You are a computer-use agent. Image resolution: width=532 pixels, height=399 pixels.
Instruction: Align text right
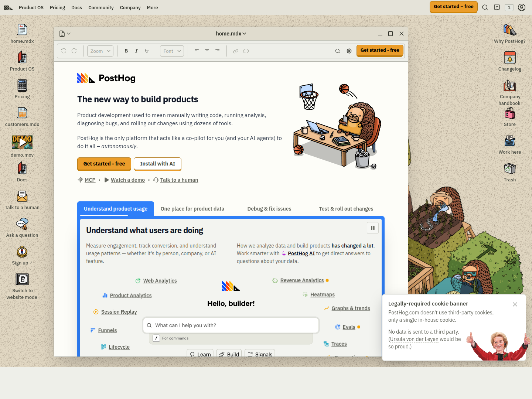click(217, 51)
